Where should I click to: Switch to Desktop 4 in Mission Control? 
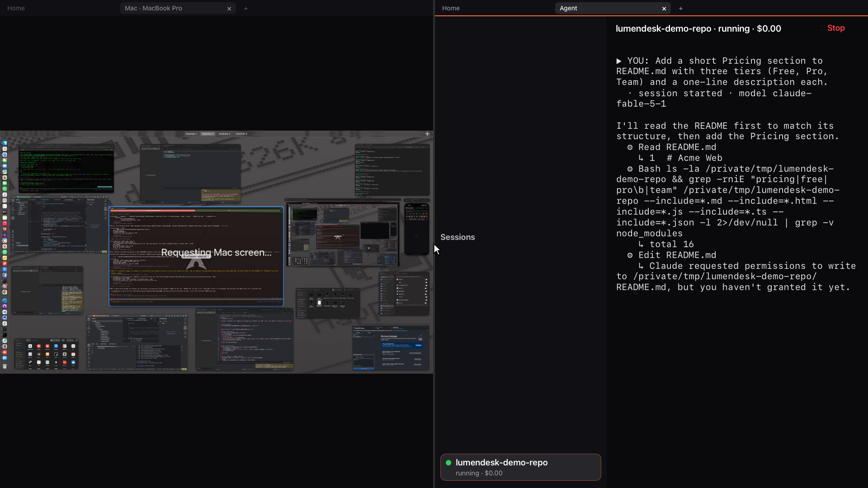(x=241, y=134)
